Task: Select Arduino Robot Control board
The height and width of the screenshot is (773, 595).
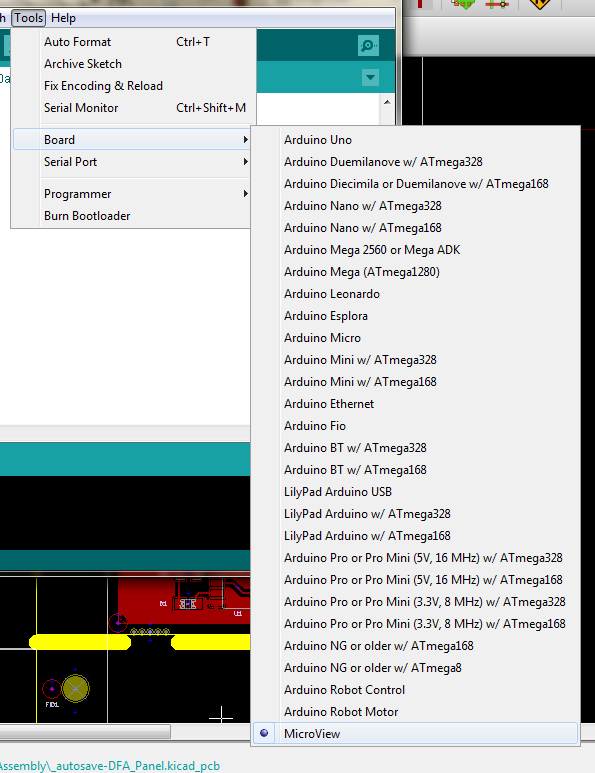Action: [x=415, y=690]
